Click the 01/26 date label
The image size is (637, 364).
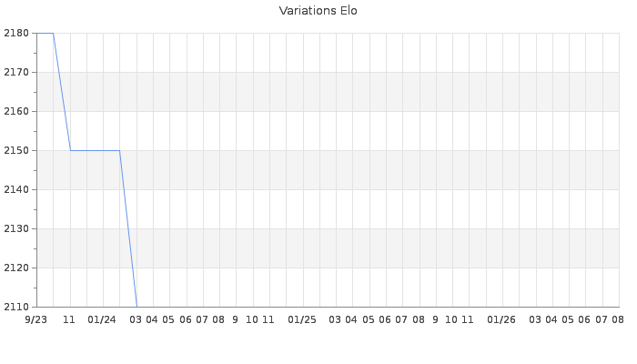[x=501, y=319]
